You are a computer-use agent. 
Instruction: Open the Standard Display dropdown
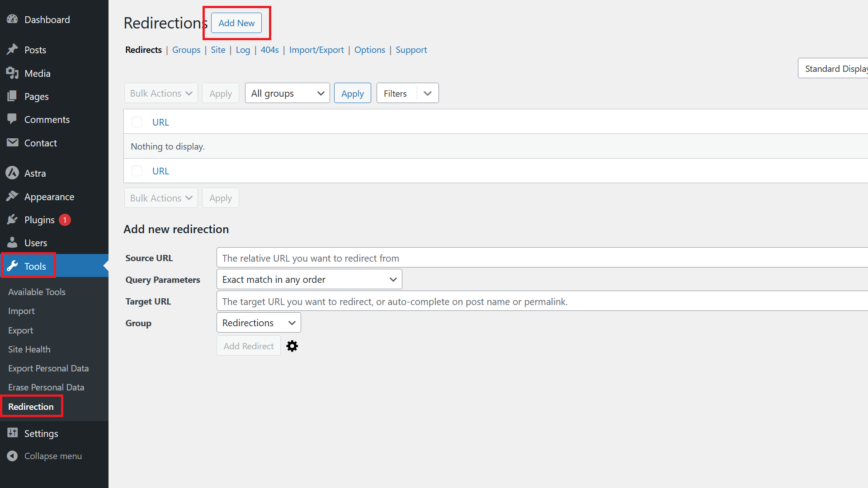pos(833,68)
